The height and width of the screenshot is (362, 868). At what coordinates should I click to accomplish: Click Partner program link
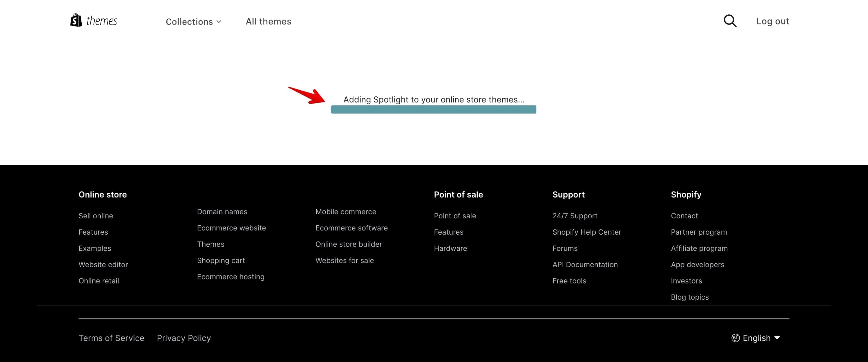699,232
